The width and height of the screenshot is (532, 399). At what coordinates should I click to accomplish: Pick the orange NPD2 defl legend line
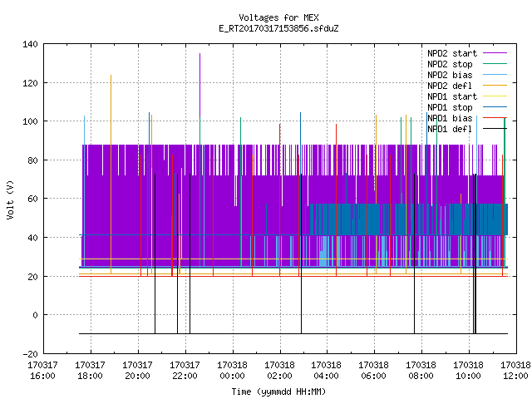(495, 86)
